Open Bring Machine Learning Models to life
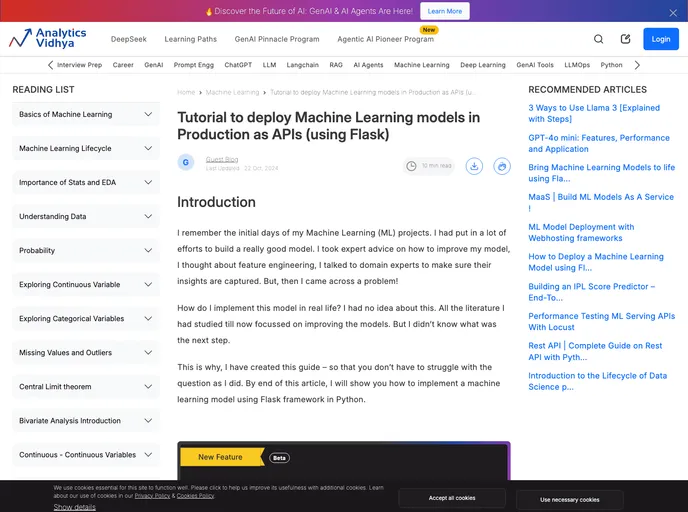Image resolution: width=688 pixels, height=512 pixels. pos(602,173)
